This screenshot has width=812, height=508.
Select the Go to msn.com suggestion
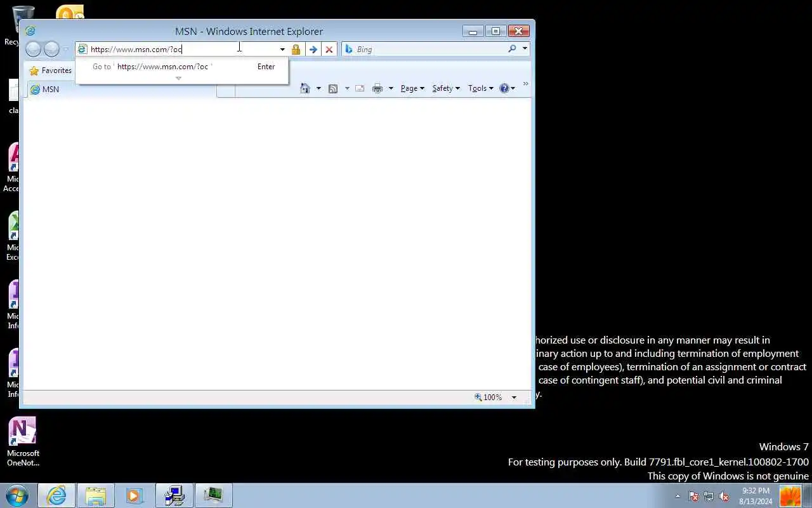[182, 67]
